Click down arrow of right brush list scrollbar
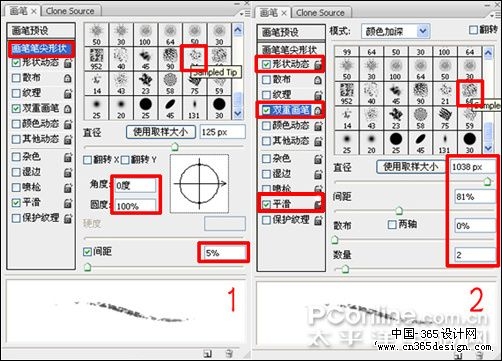The width and height of the screenshot is (502, 361). point(488,148)
